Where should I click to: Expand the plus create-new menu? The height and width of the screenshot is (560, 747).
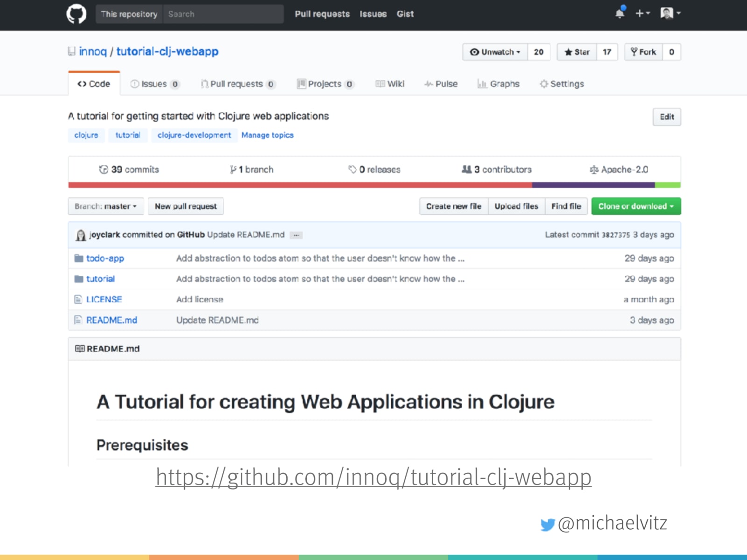pos(642,14)
